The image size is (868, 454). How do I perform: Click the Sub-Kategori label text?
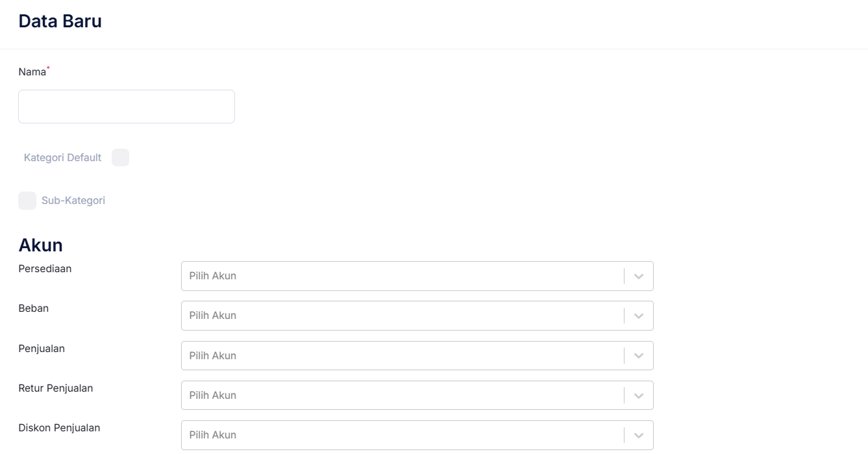pos(73,201)
